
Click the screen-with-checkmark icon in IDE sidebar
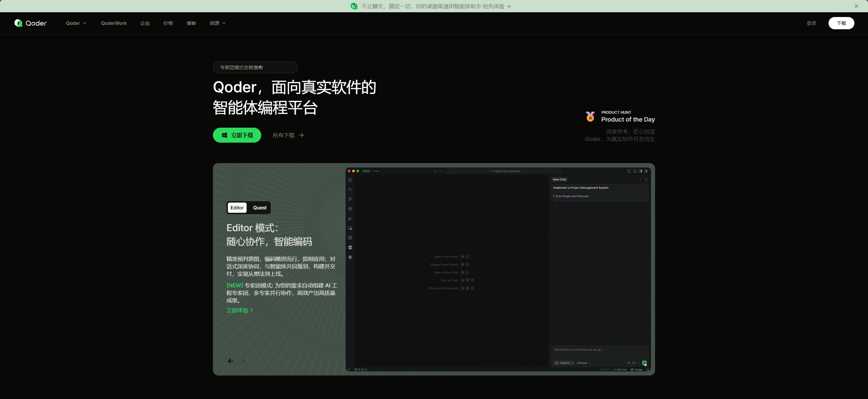[350, 228]
